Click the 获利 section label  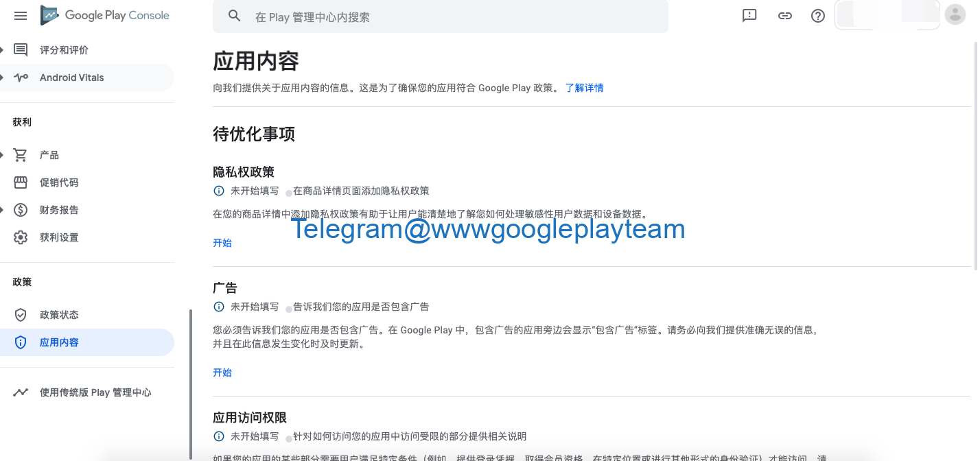(x=22, y=122)
